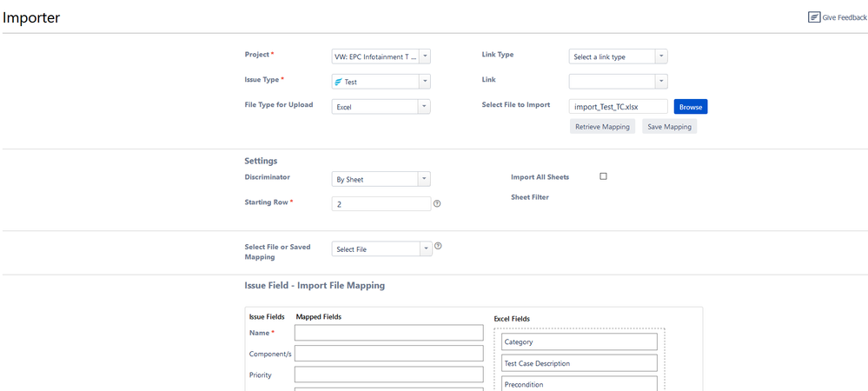Open the Issue Type dropdown
Screen dimensions: 868x391
click(x=381, y=82)
